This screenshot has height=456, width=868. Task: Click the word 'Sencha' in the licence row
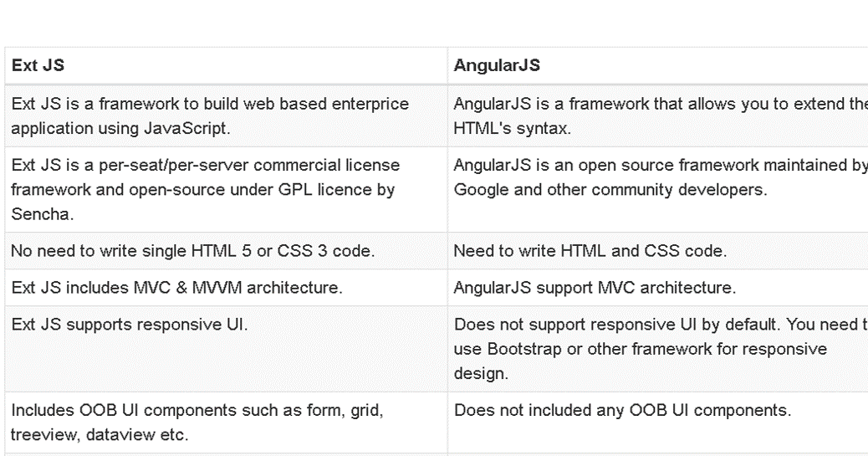coord(40,214)
